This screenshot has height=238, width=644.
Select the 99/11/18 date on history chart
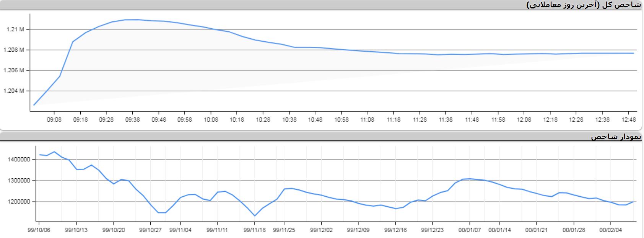click(254, 230)
